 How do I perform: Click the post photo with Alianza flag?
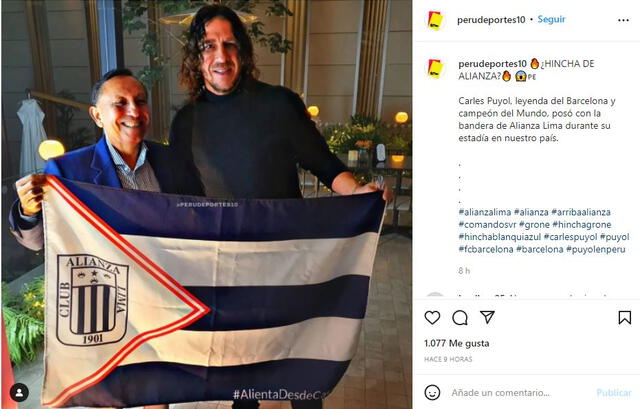(x=207, y=204)
